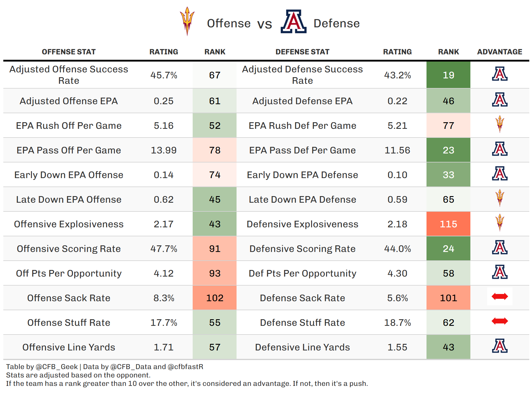Click Arizona logo in Line Yards row
Screen dimensions: 532x394
[x=500, y=346]
